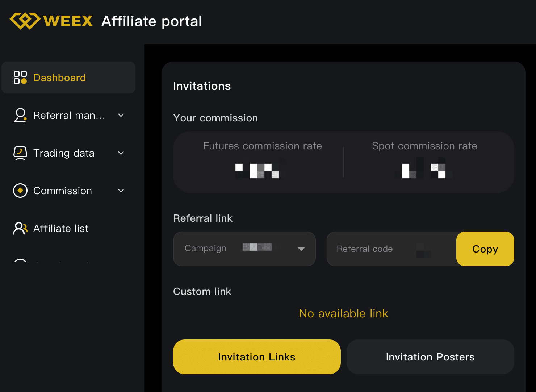
Task: Expand the Trading data submenu chevron
Action: pos(121,153)
